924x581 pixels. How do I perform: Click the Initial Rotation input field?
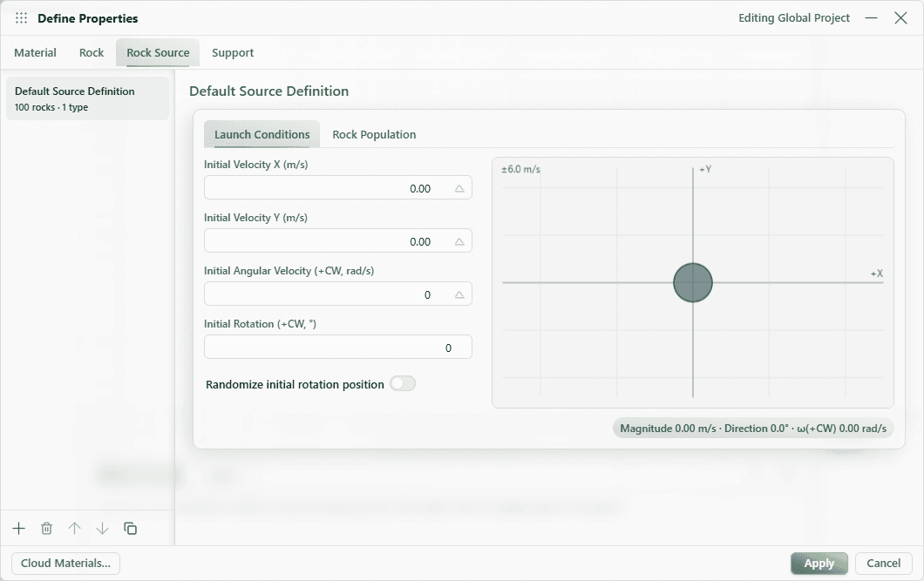(x=337, y=347)
